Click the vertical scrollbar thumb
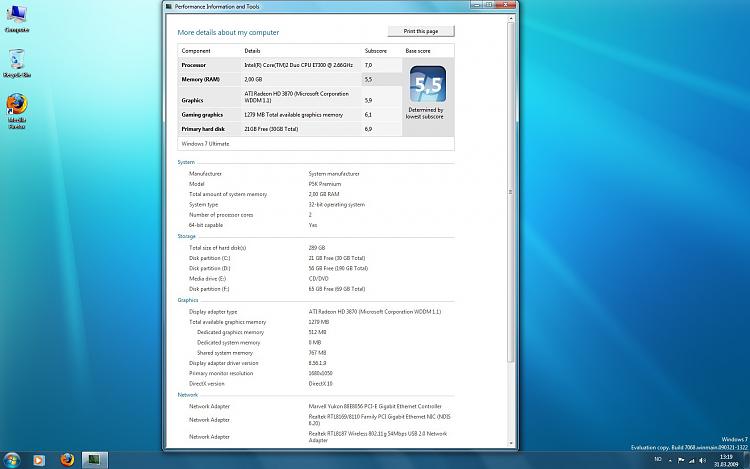This screenshot has width=750, height=469. pos(510,192)
